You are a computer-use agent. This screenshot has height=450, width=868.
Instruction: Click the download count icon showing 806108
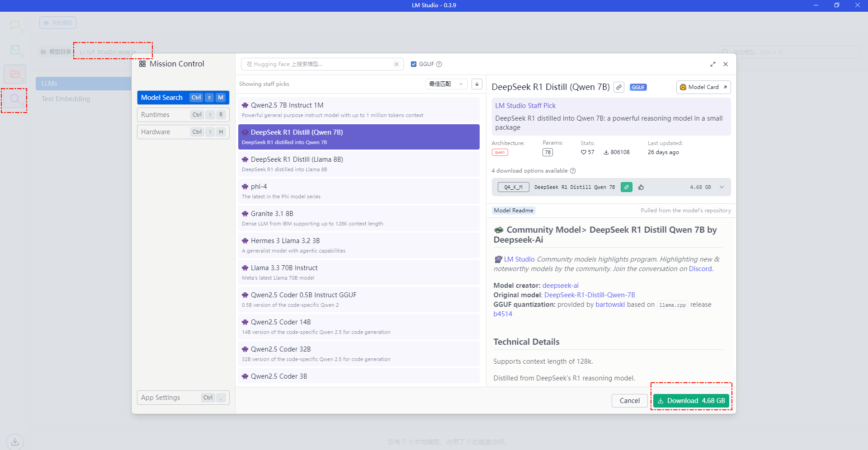pos(606,152)
